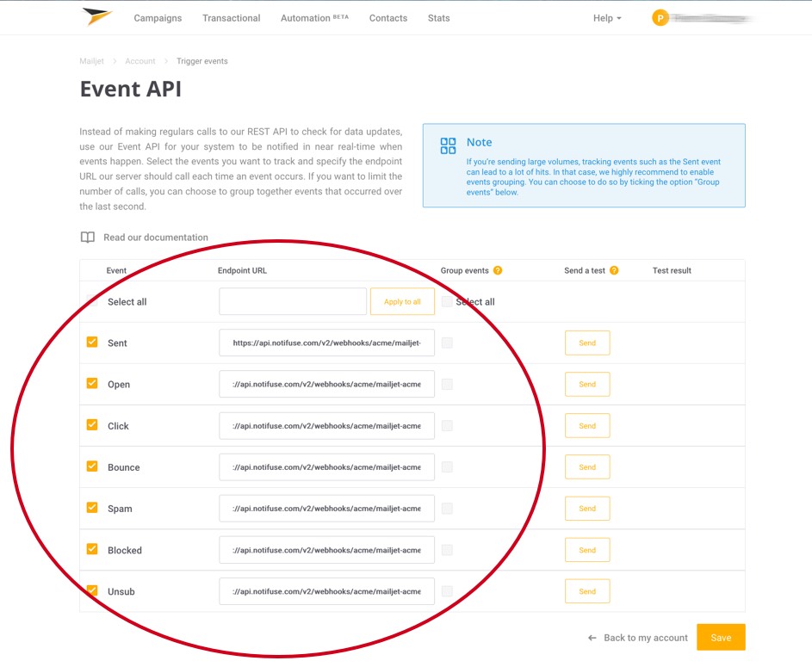The height and width of the screenshot is (667, 812).
Task: Click the Note box grid icon
Action: (x=448, y=146)
